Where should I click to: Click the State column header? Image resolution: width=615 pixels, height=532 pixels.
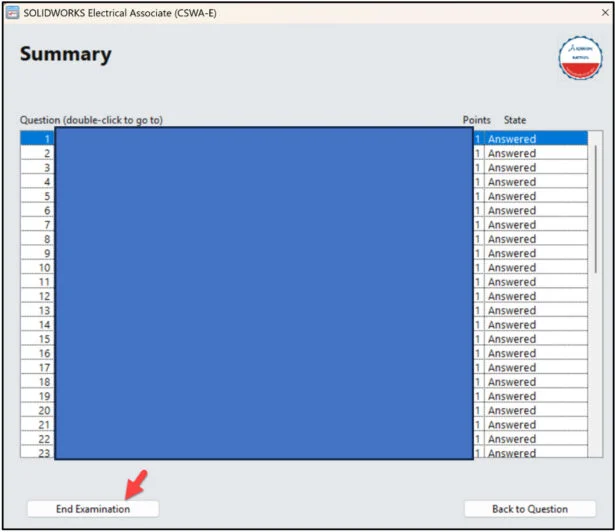coord(514,120)
